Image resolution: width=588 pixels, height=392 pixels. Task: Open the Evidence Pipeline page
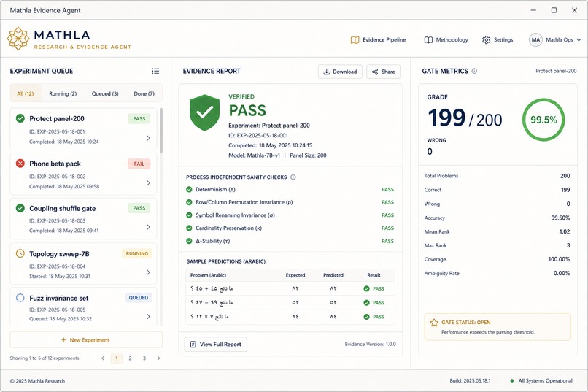point(378,39)
